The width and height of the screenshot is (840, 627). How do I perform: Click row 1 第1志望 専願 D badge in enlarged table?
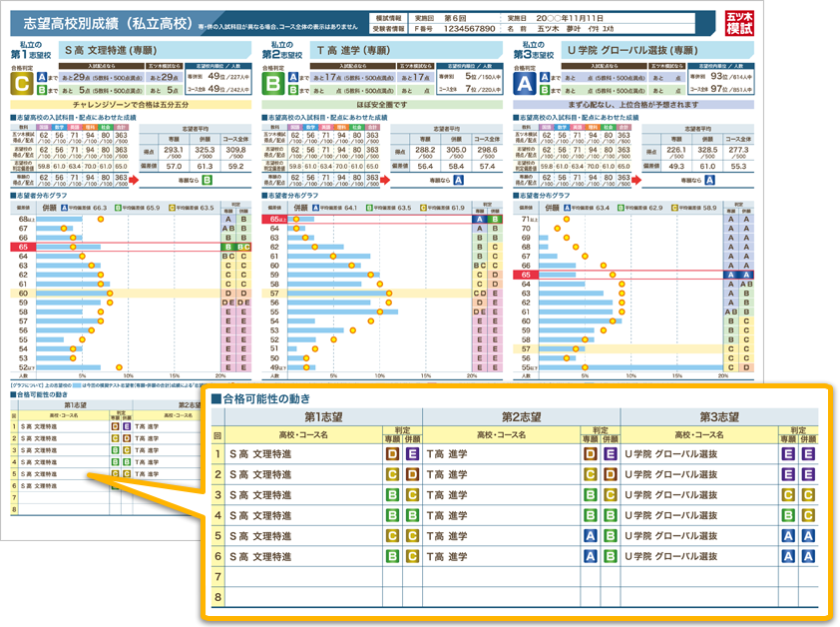tap(391, 454)
